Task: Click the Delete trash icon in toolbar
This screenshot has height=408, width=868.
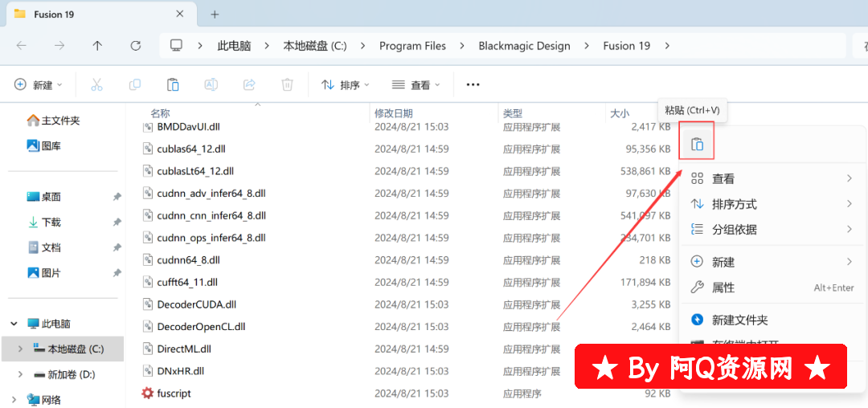Action: [287, 84]
